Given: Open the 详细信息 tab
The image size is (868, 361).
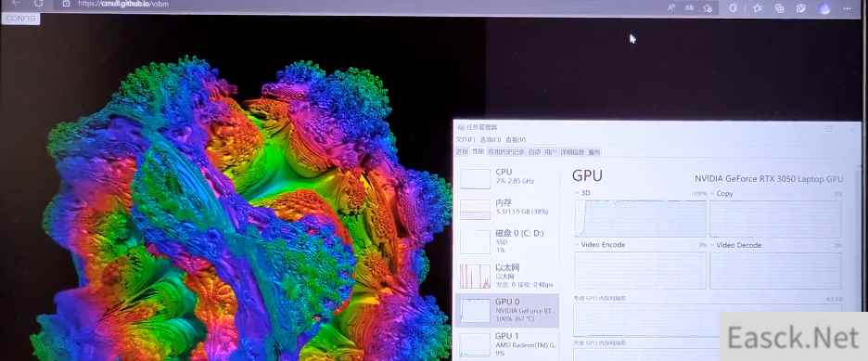Looking at the screenshot, I should click(572, 151).
